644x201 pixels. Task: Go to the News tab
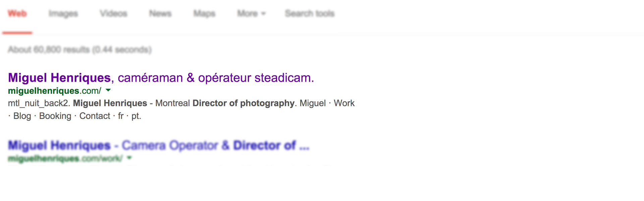coord(160,13)
